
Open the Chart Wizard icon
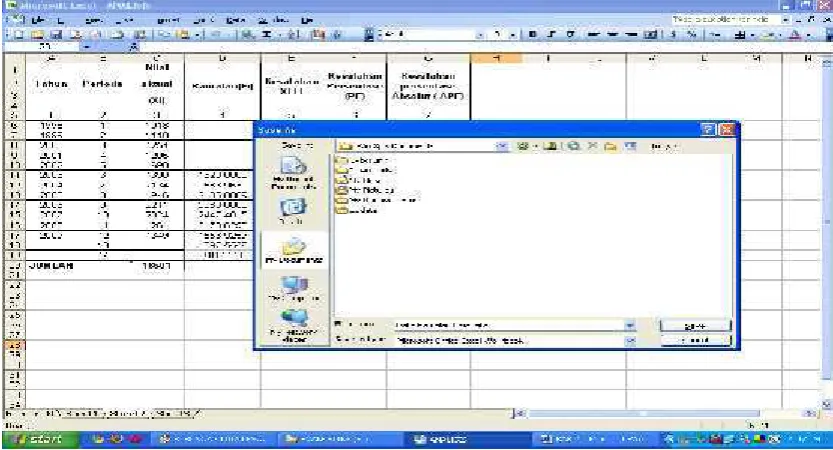coord(319,35)
